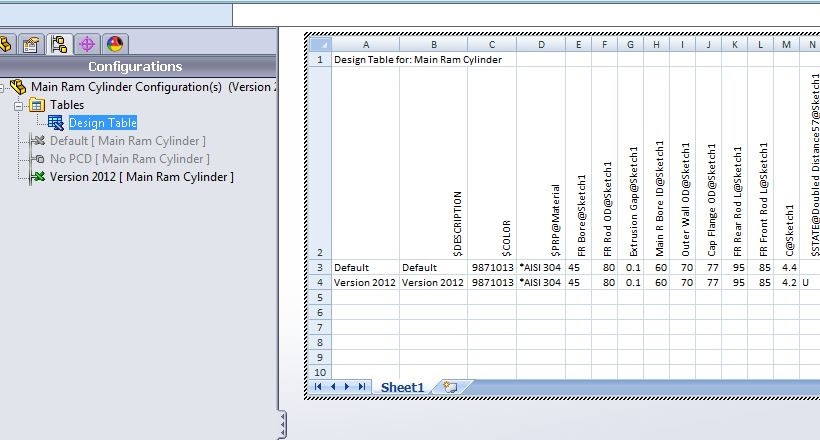Screen dimensions: 820x440
Task: Click cell A3 containing Default
Action: coord(366,267)
